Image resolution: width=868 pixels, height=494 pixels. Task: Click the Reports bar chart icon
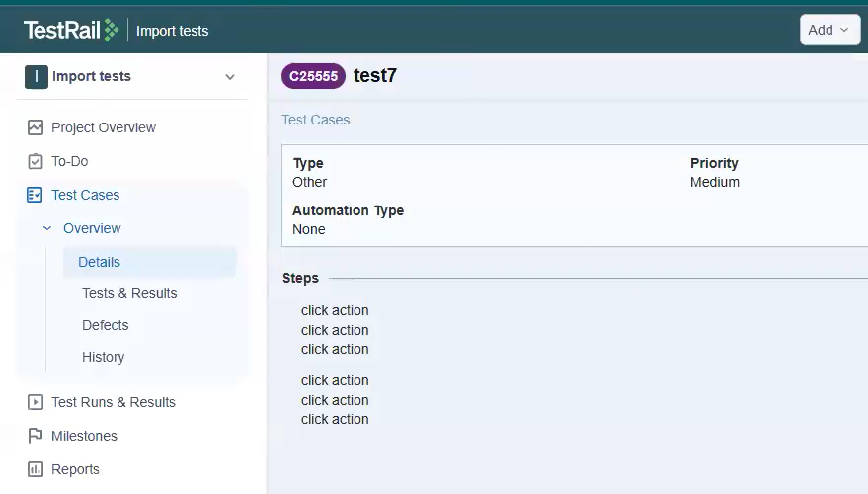click(36, 469)
